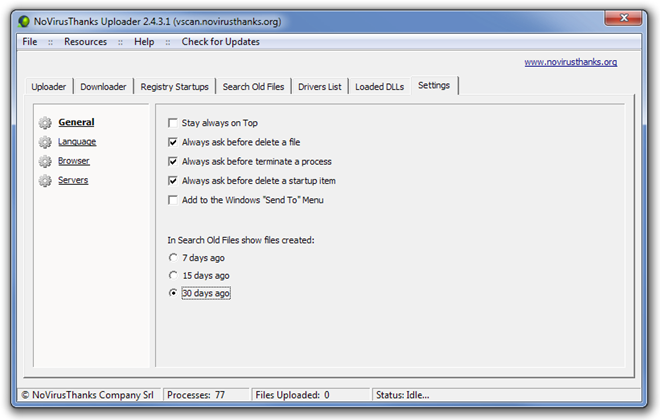Click the gear icon beside General
The height and width of the screenshot is (420, 660).
click(x=45, y=122)
